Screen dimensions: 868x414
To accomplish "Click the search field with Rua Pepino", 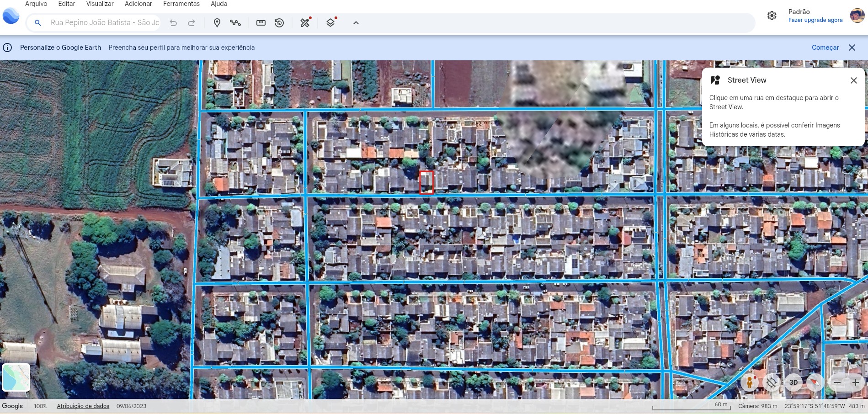I will point(104,23).
